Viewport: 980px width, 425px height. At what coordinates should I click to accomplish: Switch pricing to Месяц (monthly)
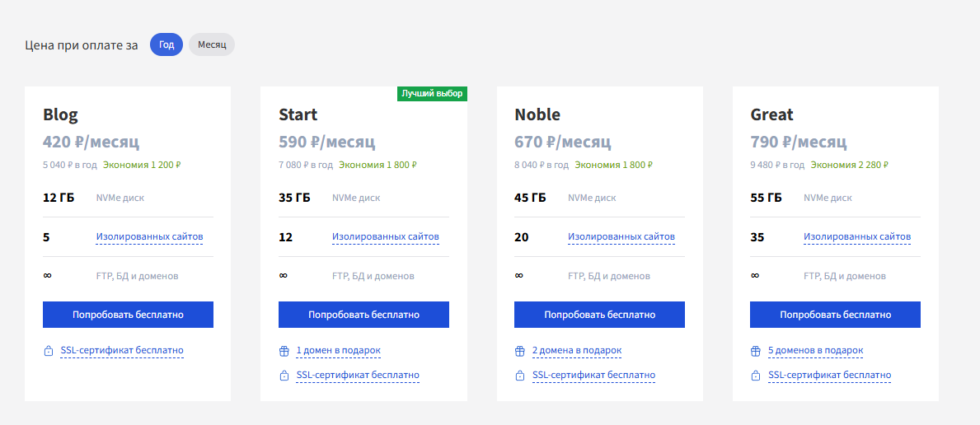point(212,45)
